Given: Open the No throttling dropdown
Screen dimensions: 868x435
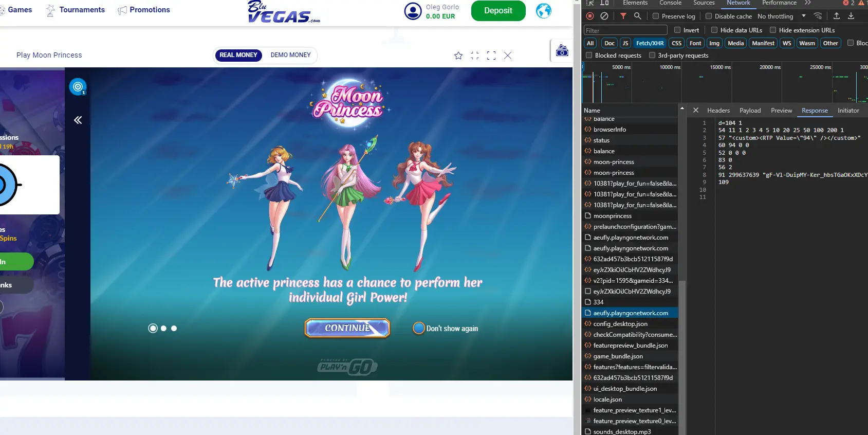Looking at the screenshot, I should tap(782, 16).
